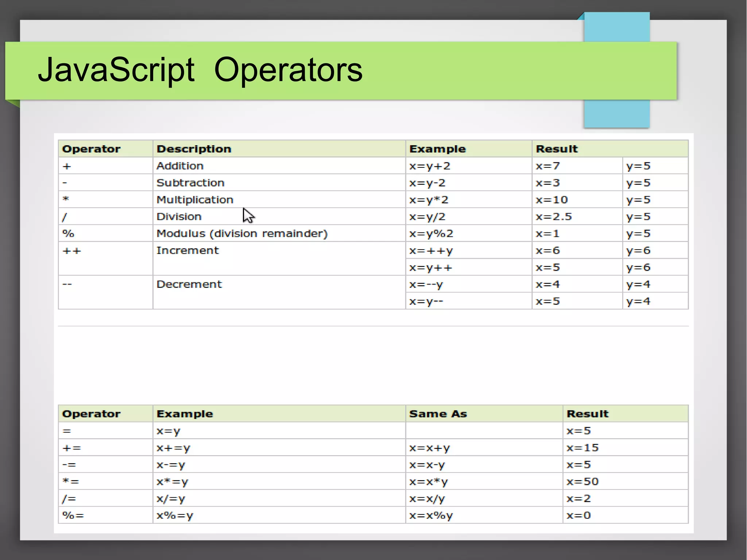Select the 'Addition' description cell
This screenshot has width=747, height=560.
pyautogui.click(x=279, y=166)
